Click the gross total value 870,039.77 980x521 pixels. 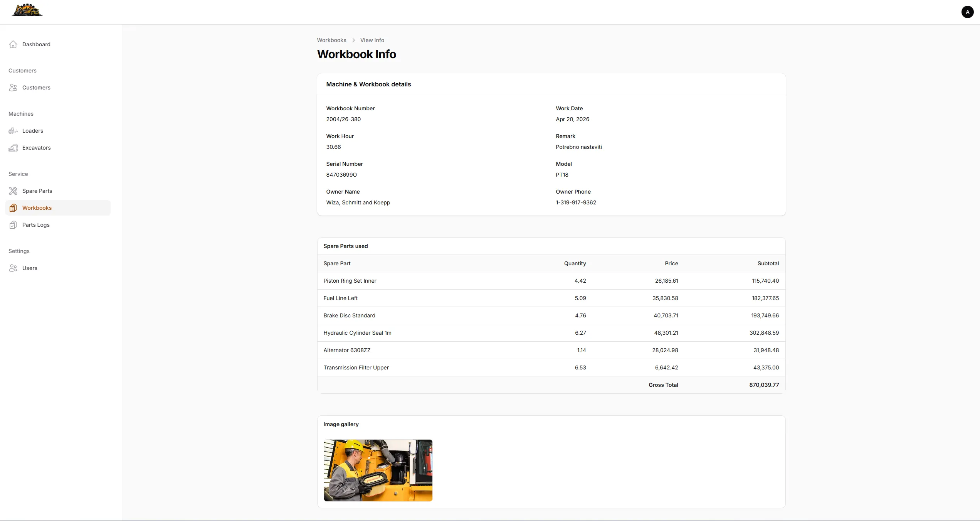[x=764, y=385]
